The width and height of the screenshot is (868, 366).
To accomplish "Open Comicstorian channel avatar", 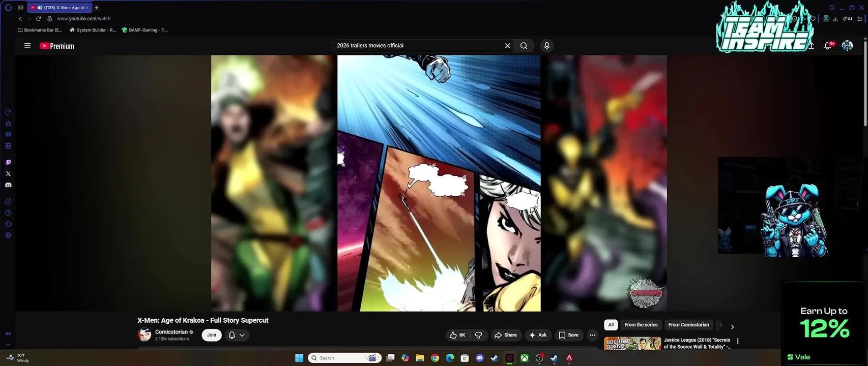I will (x=144, y=334).
